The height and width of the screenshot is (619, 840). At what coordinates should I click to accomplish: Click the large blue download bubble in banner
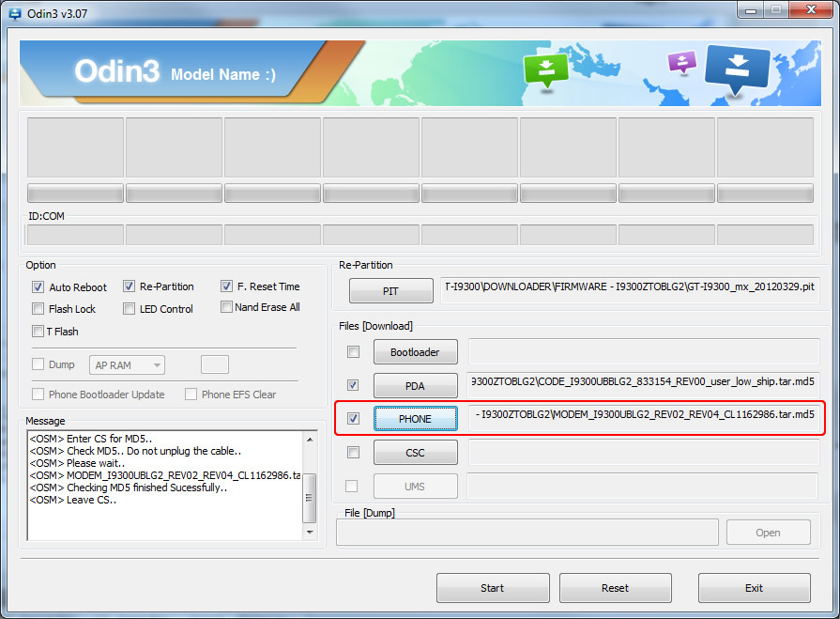click(737, 69)
